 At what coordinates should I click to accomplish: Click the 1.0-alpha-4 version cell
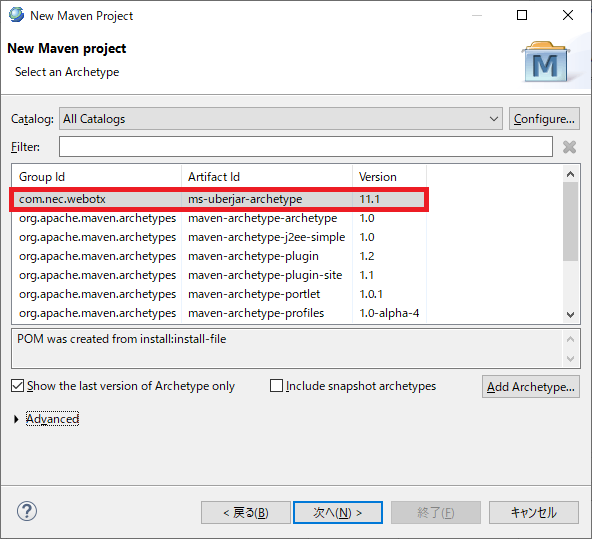(389, 313)
